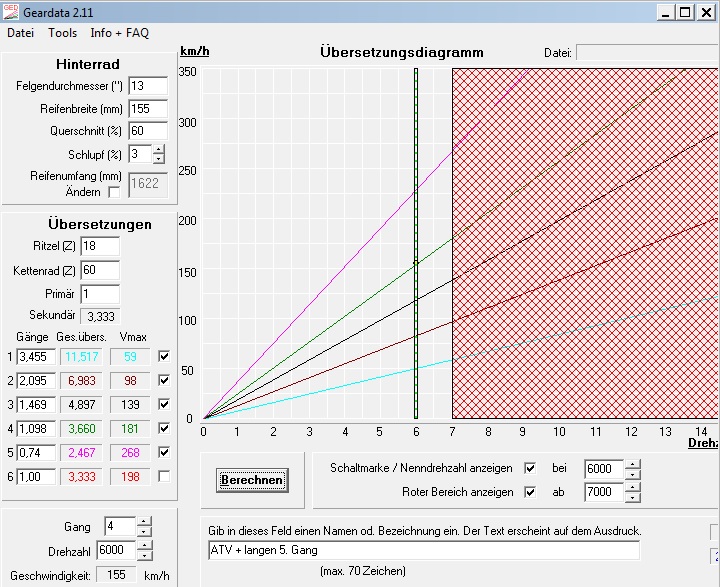Uncheck gear 1 display checkbox
This screenshot has width=720, height=587.
click(x=164, y=355)
